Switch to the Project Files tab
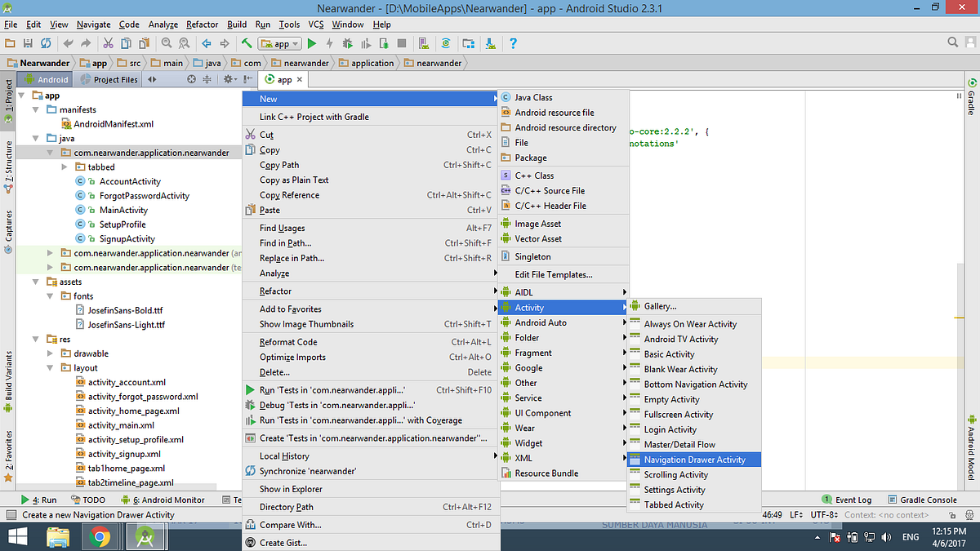980x551 pixels. [x=108, y=79]
